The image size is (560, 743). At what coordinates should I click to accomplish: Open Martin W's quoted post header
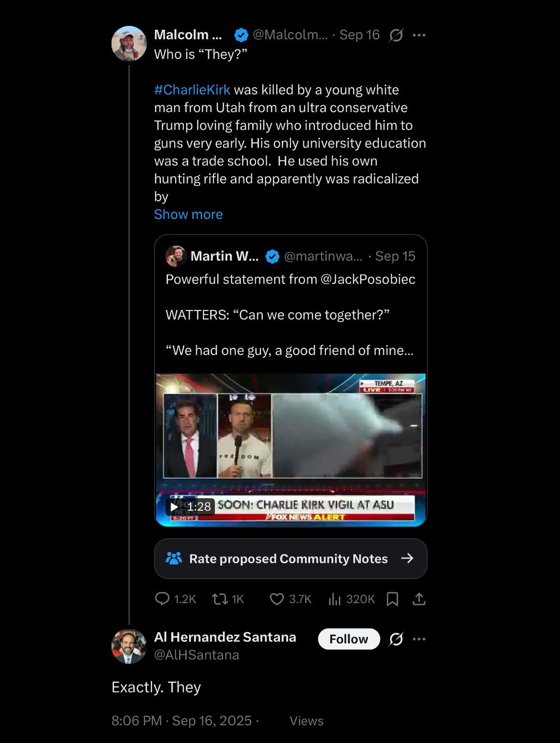[224, 256]
